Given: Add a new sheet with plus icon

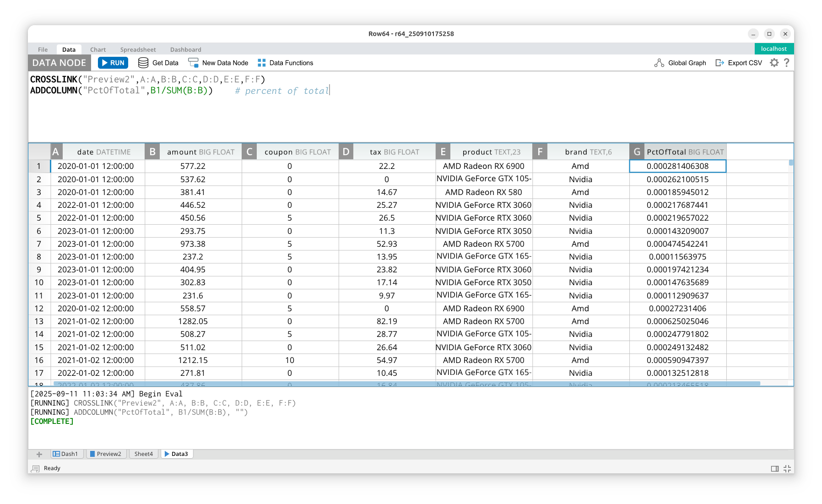Looking at the screenshot, I should point(39,454).
